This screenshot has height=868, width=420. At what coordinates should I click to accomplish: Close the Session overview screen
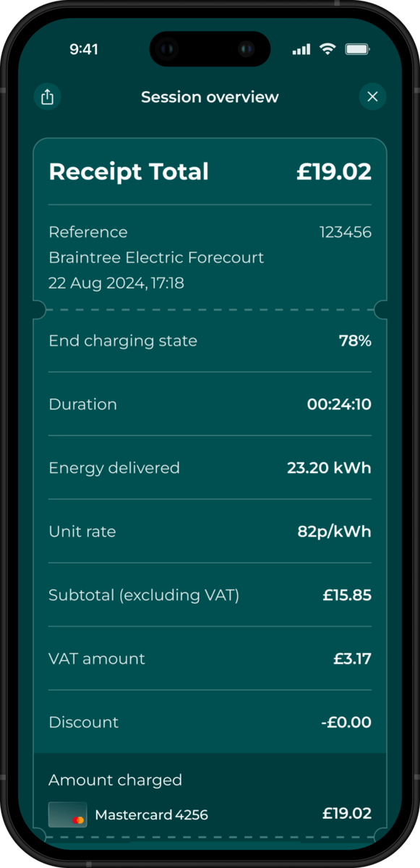(x=372, y=97)
